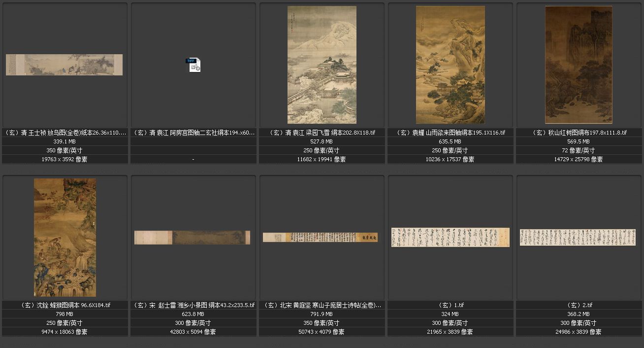Screen dimensions: 644x348
Task: Click the filename label 王士祯 放鸟图(全卷)纸本
Action: point(65,133)
